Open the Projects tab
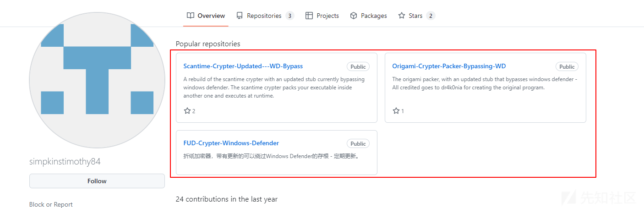 click(322, 16)
